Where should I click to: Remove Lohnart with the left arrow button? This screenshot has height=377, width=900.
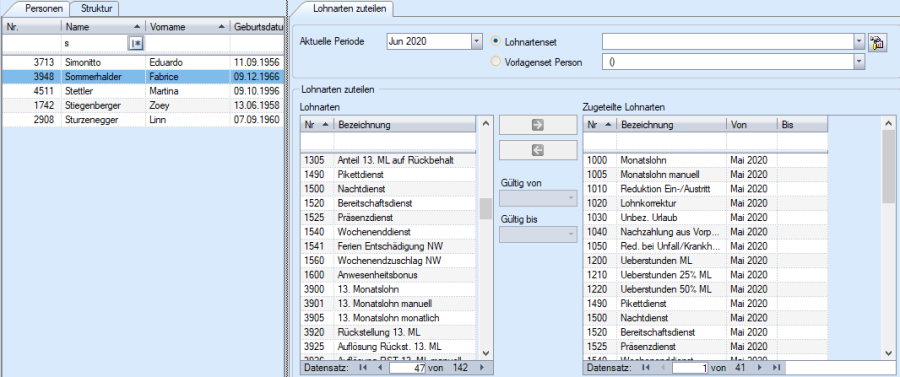pos(538,150)
